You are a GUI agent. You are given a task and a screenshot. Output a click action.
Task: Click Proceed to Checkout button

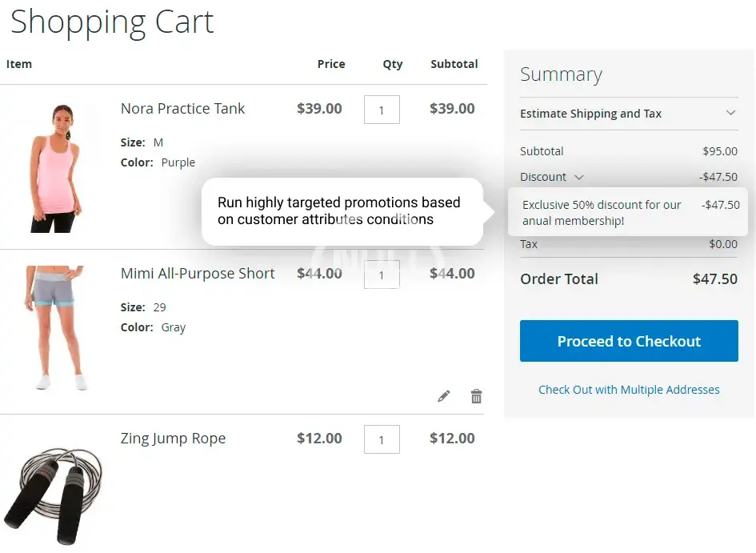pyautogui.click(x=629, y=341)
